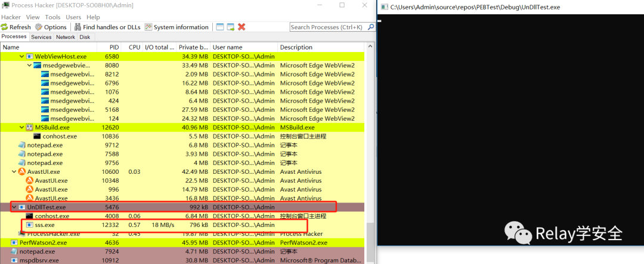The height and width of the screenshot is (264, 644).
Task: Click the Refresh toolbar button
Action: click(16, 27)
